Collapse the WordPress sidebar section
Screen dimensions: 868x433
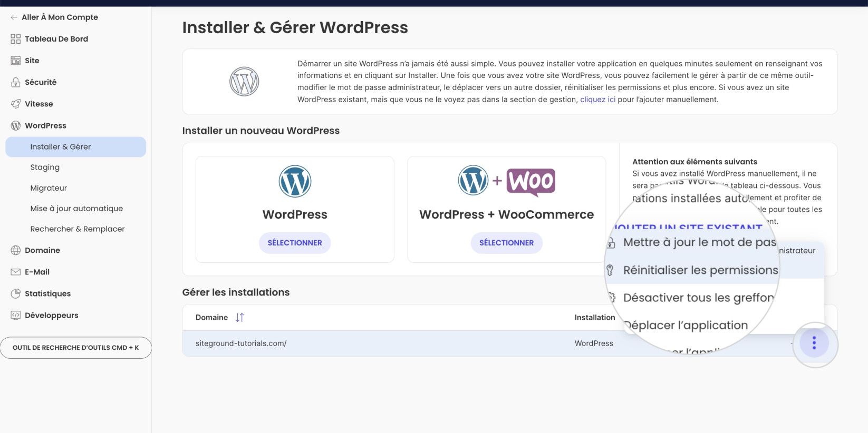point(45,125)
